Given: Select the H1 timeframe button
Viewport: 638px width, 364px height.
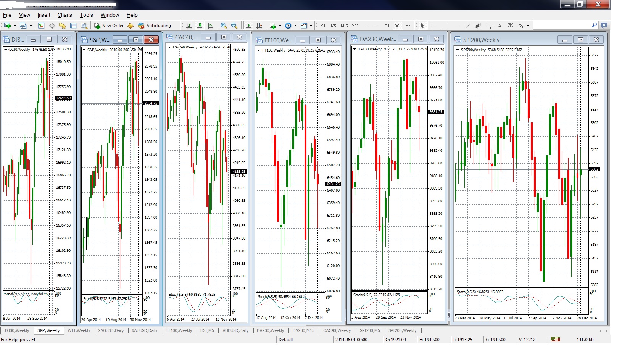Looking at the screenshot, I should (366, 26).
